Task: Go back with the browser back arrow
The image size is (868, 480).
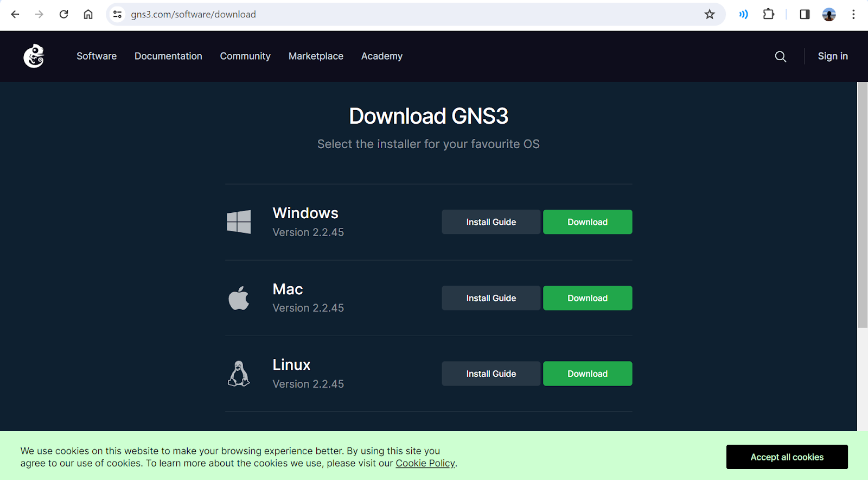Action: pos(15,14)
